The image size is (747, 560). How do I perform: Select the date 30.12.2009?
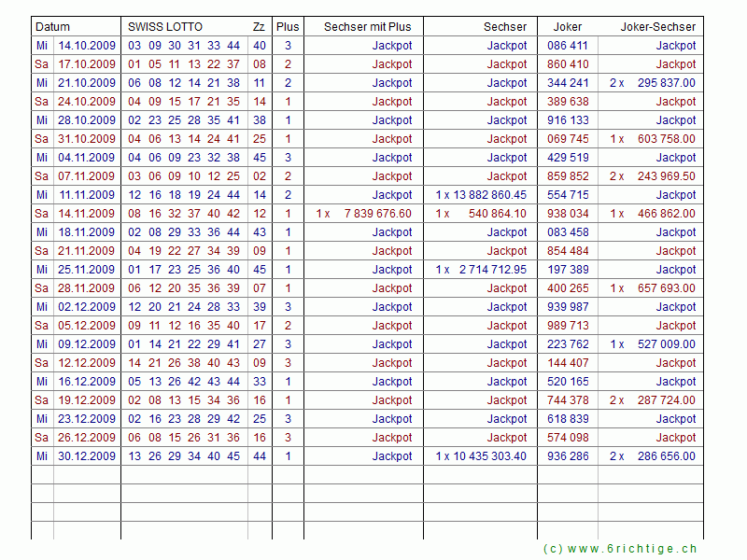(x=87, y=456)
